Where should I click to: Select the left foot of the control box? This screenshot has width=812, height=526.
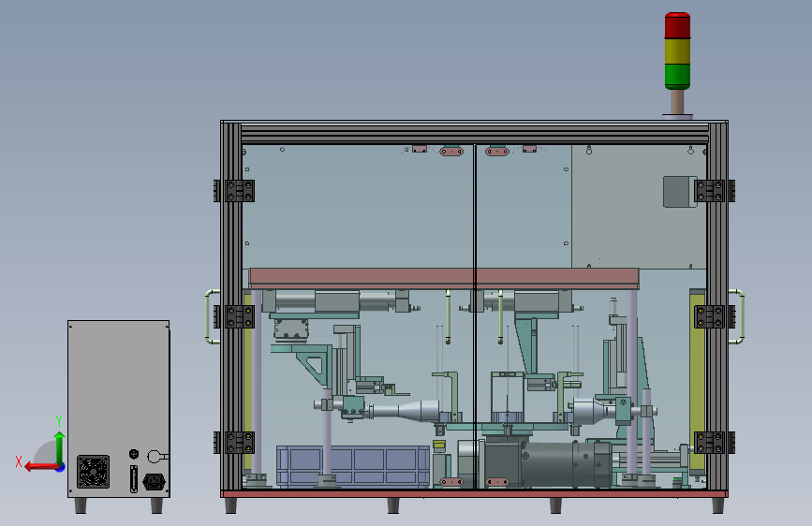point(81,505)
